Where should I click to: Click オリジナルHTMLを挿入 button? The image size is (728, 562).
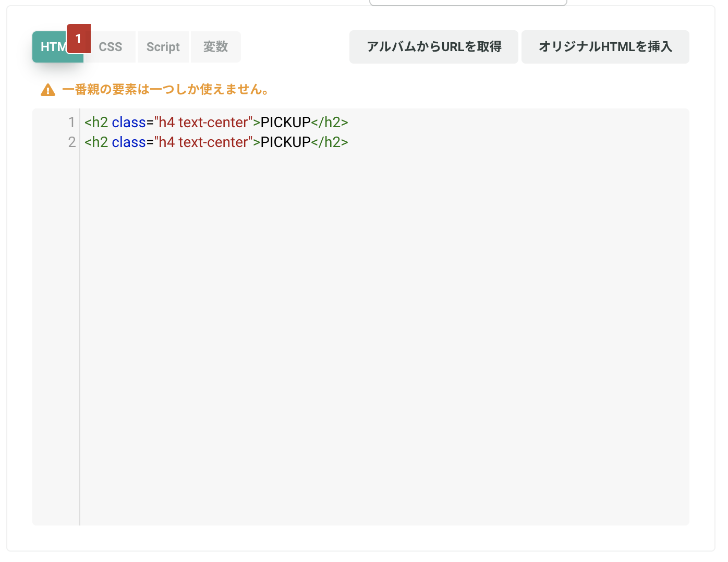pyautogui.click(x=605, y=47)
